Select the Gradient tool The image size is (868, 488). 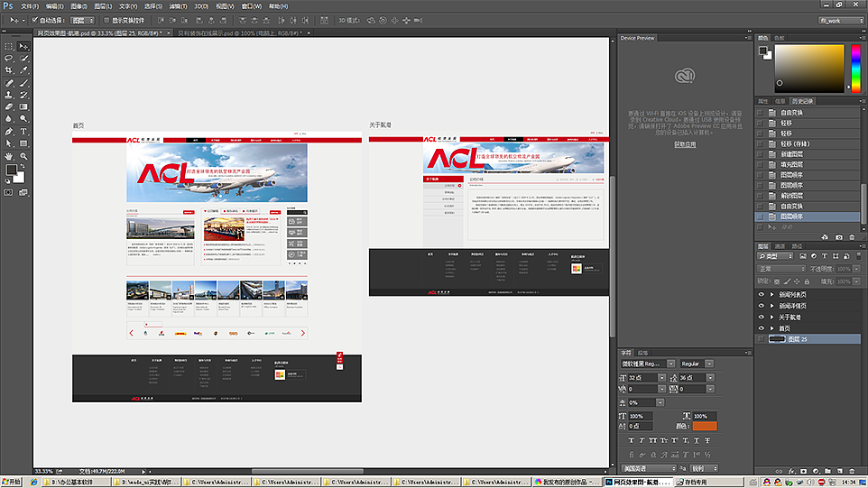(x=23, y=106)
